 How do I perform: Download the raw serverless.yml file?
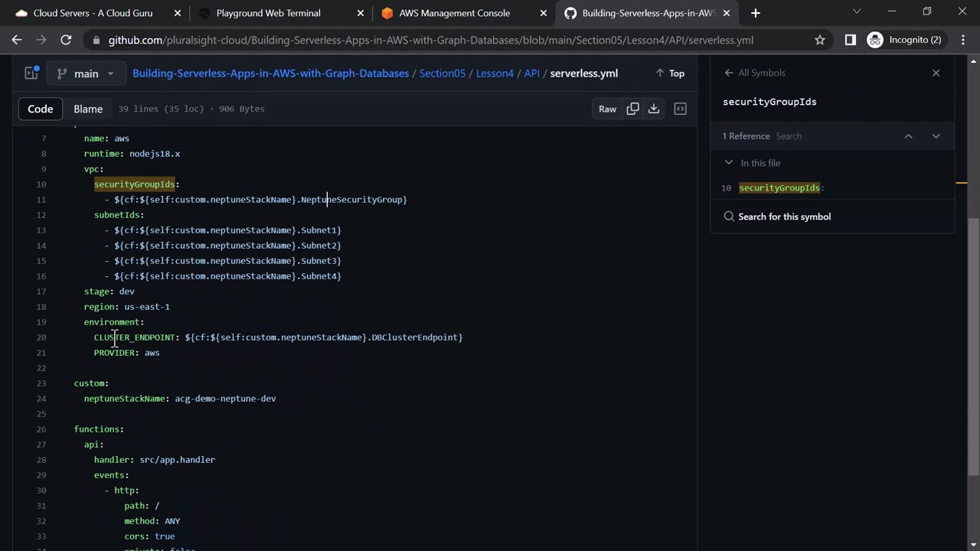(x=654, y=109)
